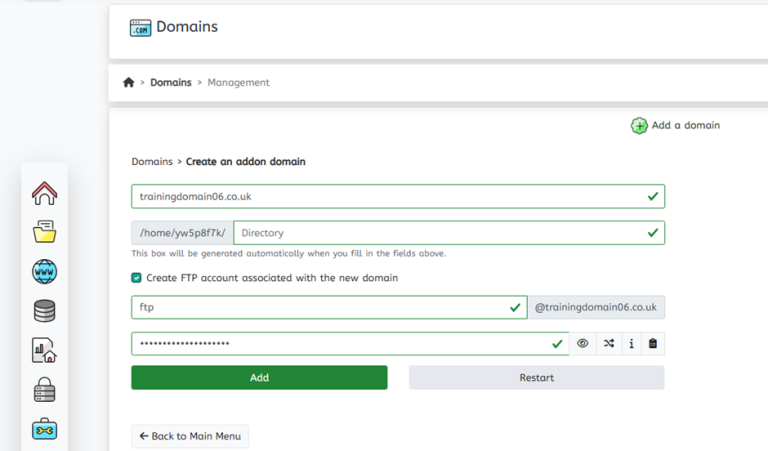
Task: Click the Create an addon domain heading
Action: [x=245, y=162]
